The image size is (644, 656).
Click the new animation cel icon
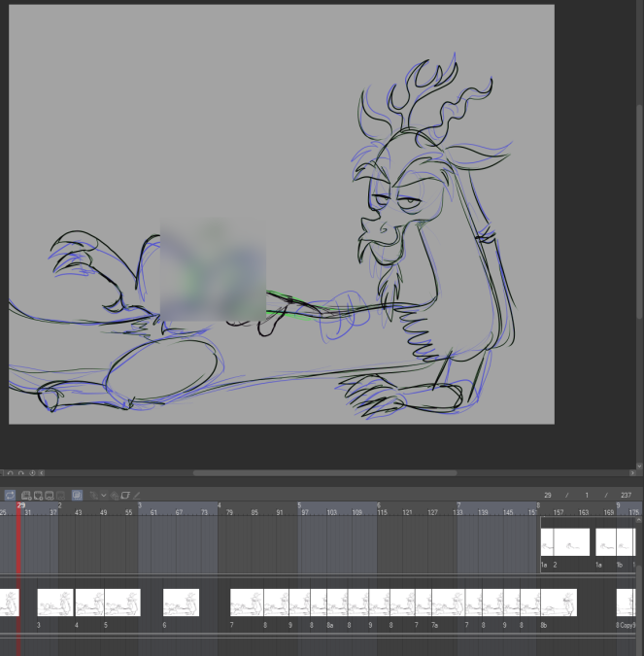(38, 496)
